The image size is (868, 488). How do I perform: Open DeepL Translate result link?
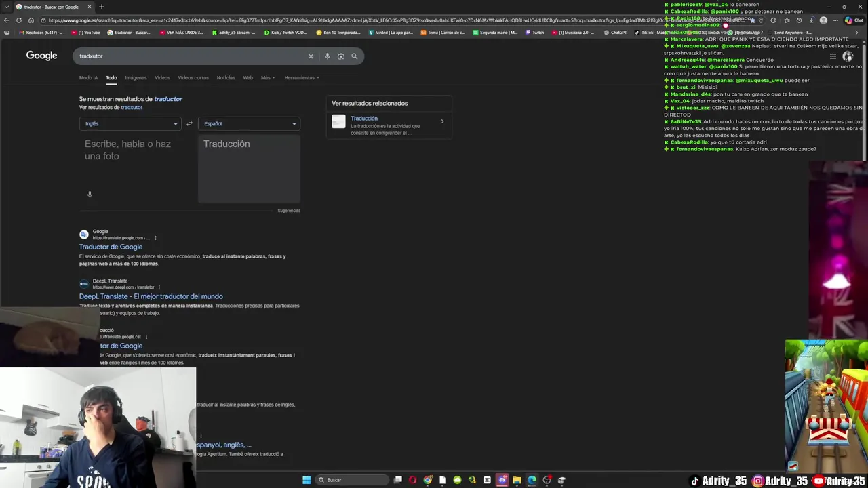[151, 296]
